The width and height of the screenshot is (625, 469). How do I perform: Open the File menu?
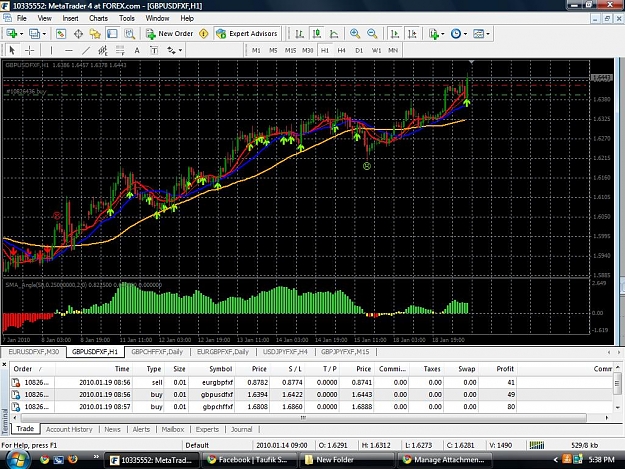[22, 18]
